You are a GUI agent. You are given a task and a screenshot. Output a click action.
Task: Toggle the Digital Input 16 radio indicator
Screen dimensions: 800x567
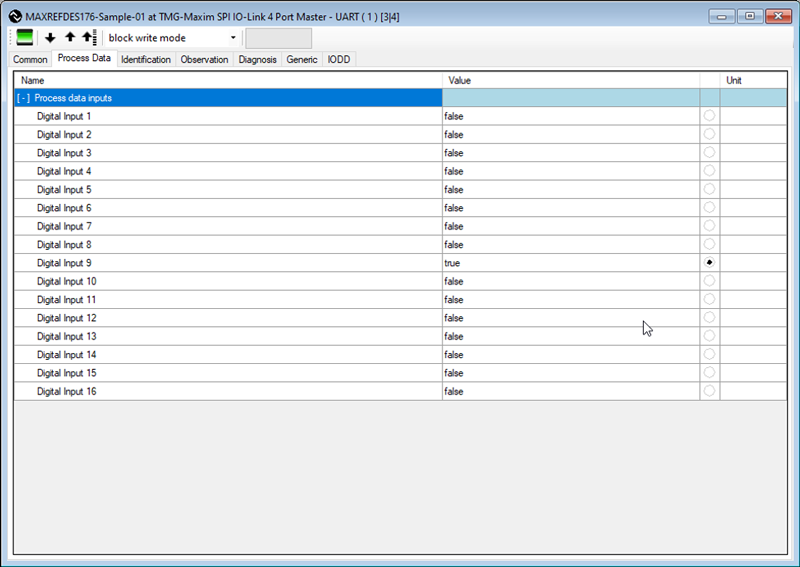[709, 391]
